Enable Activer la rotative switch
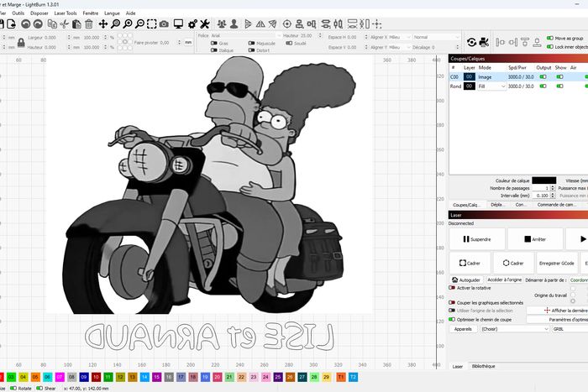 click(x=452, y=288)
